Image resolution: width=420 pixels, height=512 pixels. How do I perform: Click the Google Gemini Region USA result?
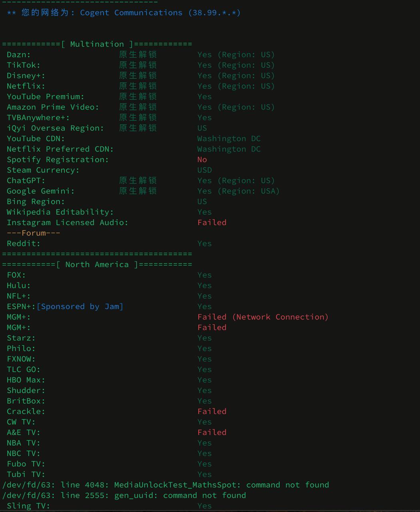pyautogui.click(x=238, y=191)
